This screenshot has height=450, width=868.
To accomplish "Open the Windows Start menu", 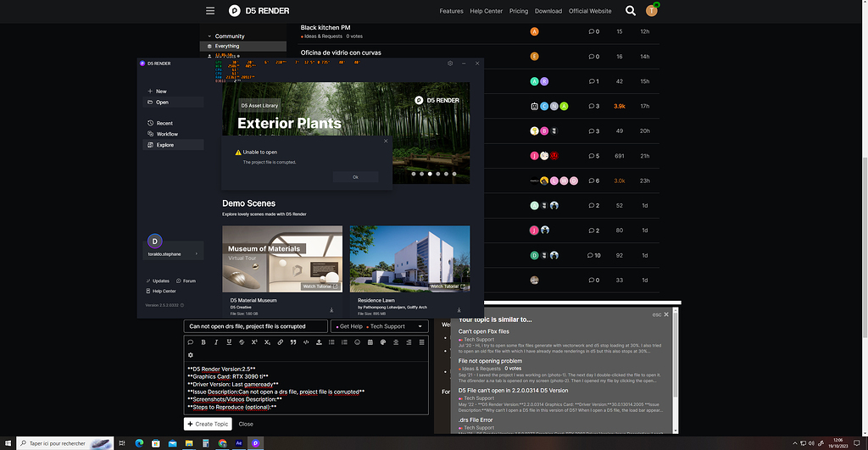I will 8,443.
